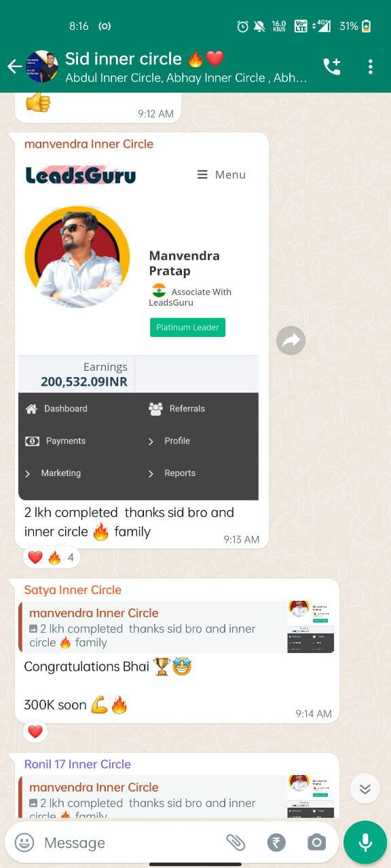Tap Ronil 17 Inner Circle sender name
Screen dimensions: 391x868
[x=77, y=764]
